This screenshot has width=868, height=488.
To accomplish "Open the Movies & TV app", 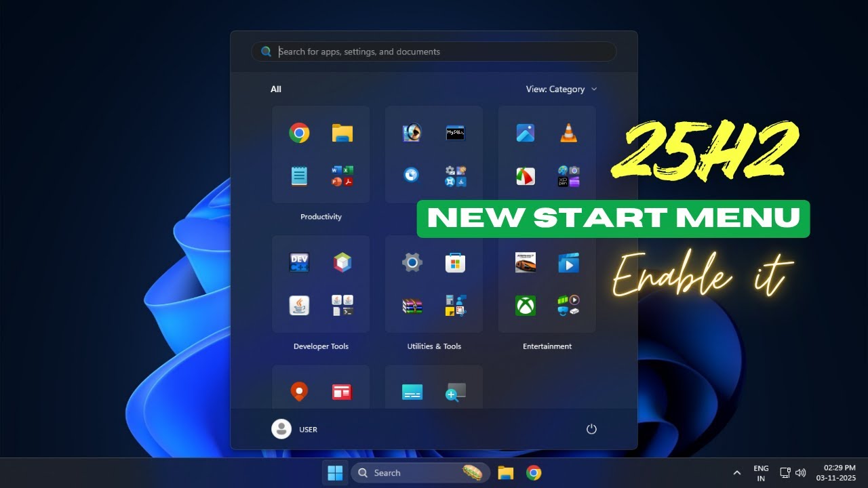I will point(568,262).
